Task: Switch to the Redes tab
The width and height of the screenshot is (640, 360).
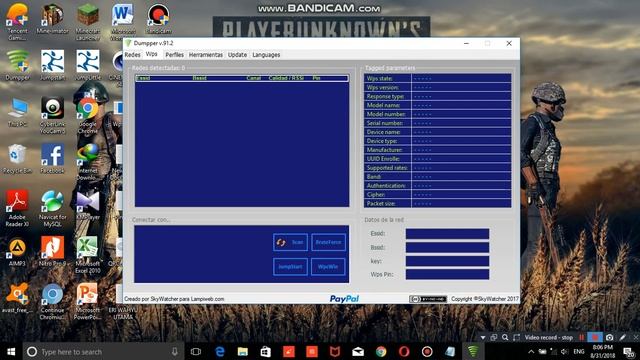Action: [x=132, y=55]
